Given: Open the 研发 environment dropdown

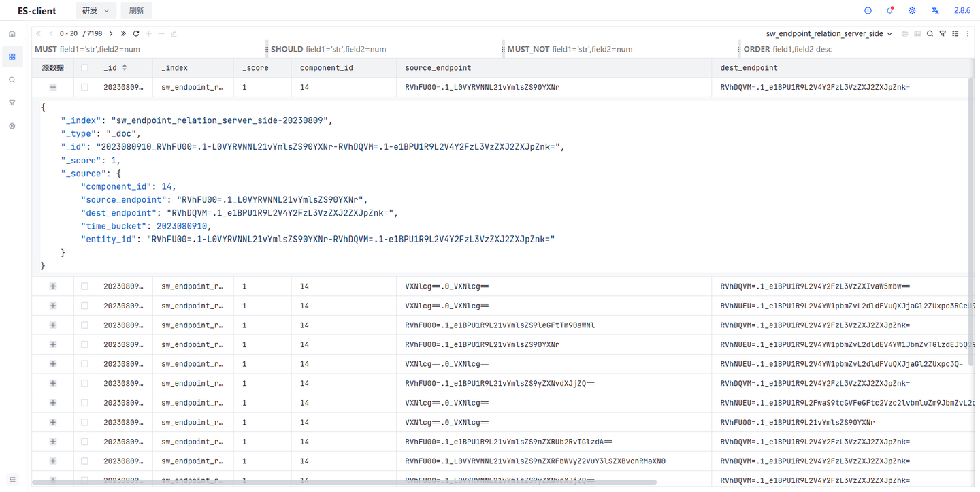Looking at the screenshot, I should pos(95,10).
